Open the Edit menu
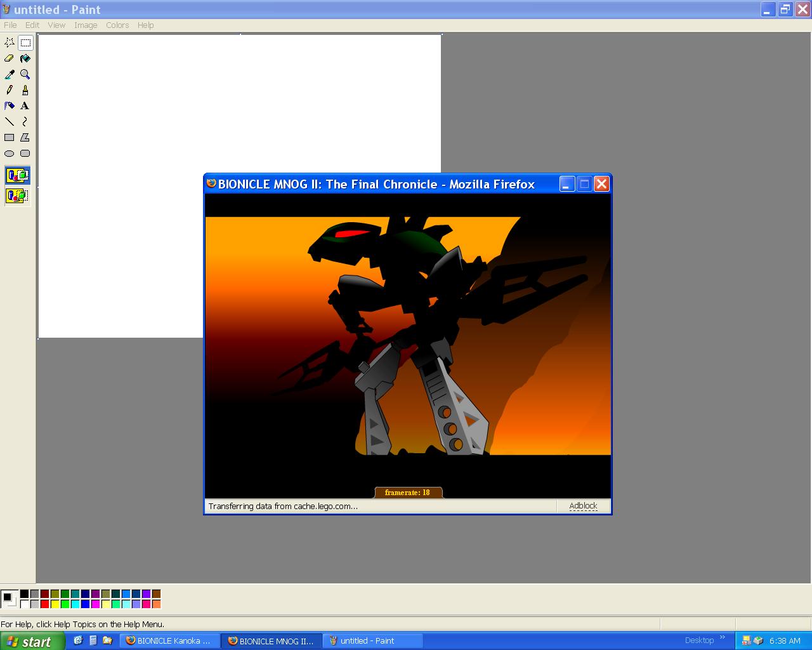The height and width of the screenshot is (650, 812). (x=32, y=25)
